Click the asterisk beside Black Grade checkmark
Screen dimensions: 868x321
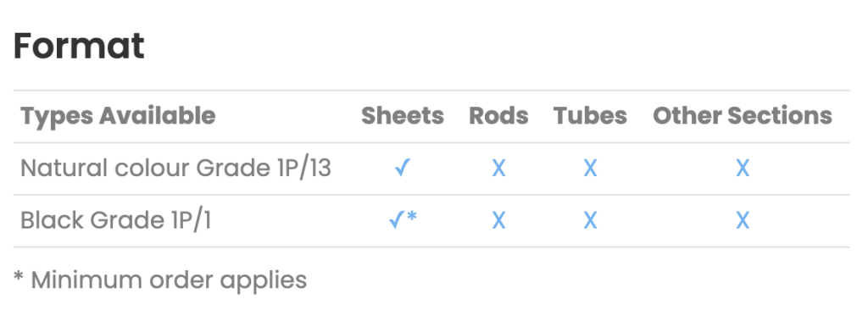412,216
